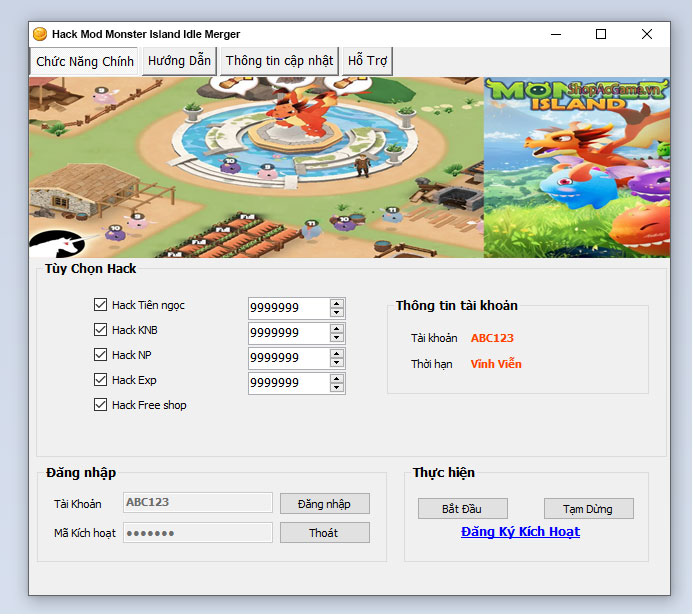Select the Vĩnh Viễn duration text
This screenshot has width=693, height=616.
496,364
